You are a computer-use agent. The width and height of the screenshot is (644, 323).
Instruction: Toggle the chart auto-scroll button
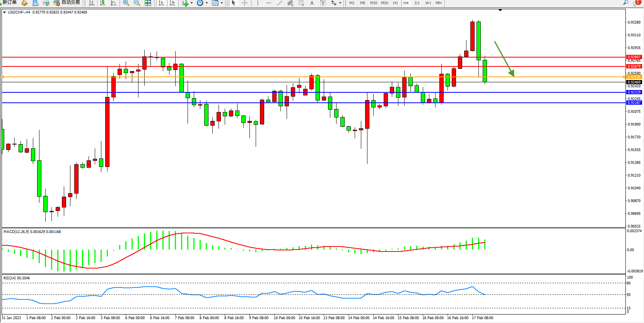coord(161,3)
